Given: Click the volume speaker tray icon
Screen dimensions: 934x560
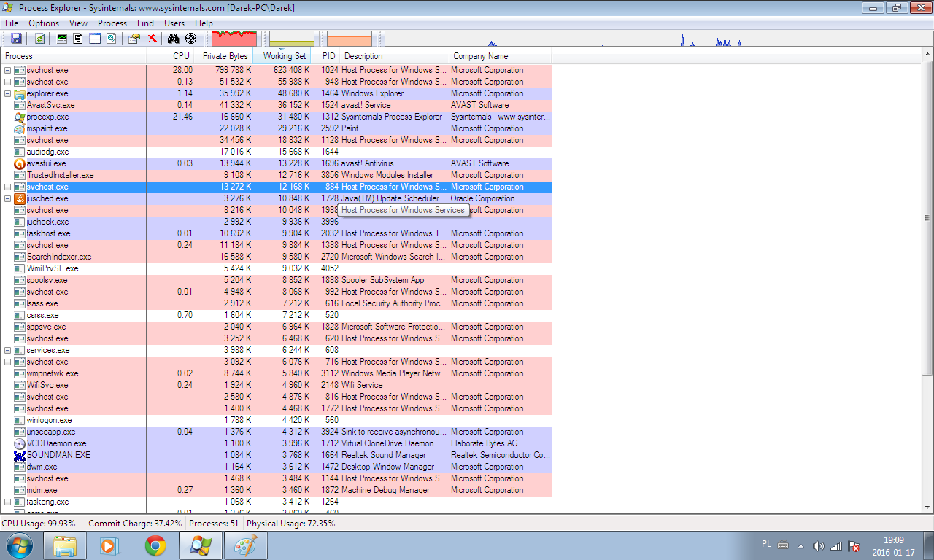Looking at the screenshot, I should point(818,545).
